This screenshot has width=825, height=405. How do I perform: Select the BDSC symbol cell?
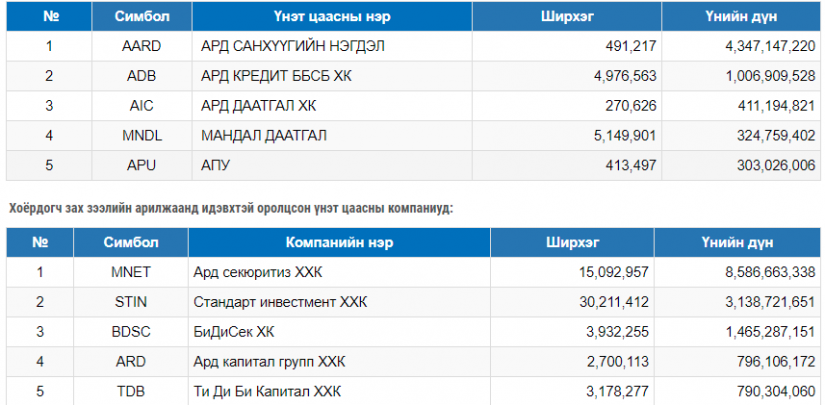[x=131, y=332]
